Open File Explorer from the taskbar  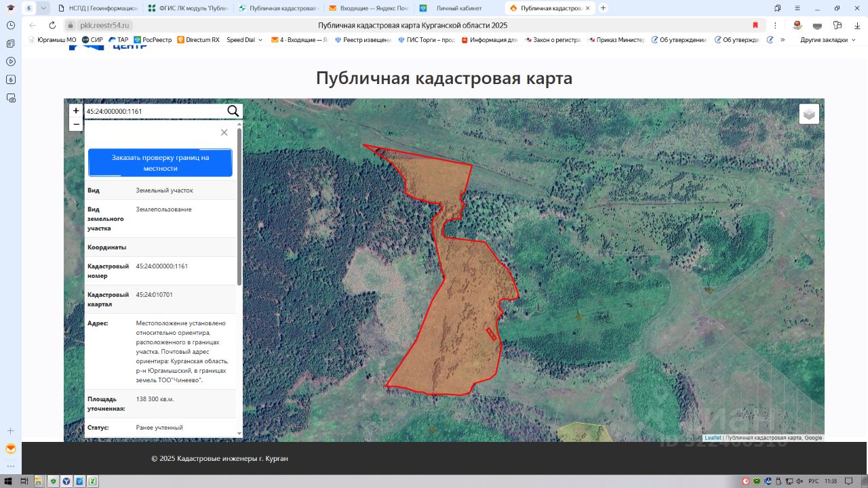click(x=38, y=481)
